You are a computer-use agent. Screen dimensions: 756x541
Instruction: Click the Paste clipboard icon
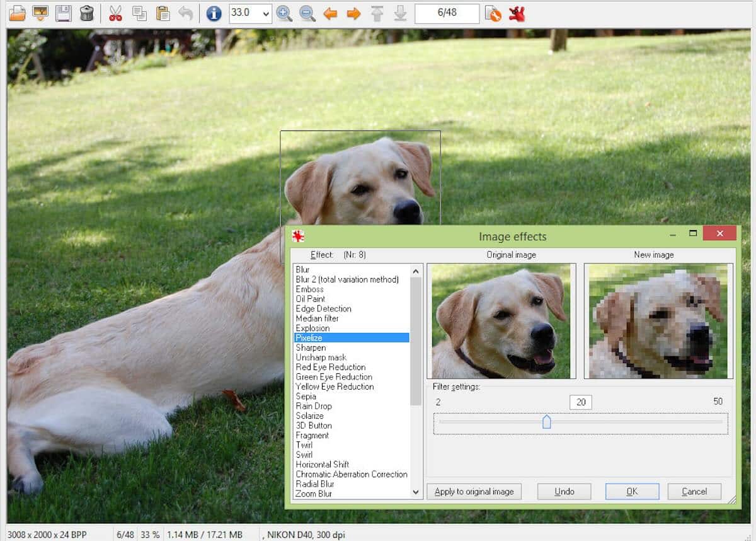(x=163, y=13)
